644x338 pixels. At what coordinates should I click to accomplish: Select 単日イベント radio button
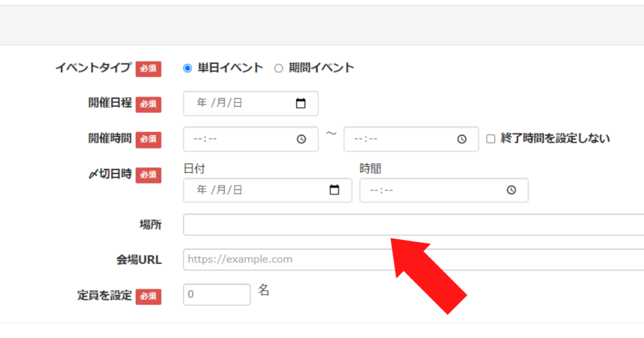[x=187, y=68]
